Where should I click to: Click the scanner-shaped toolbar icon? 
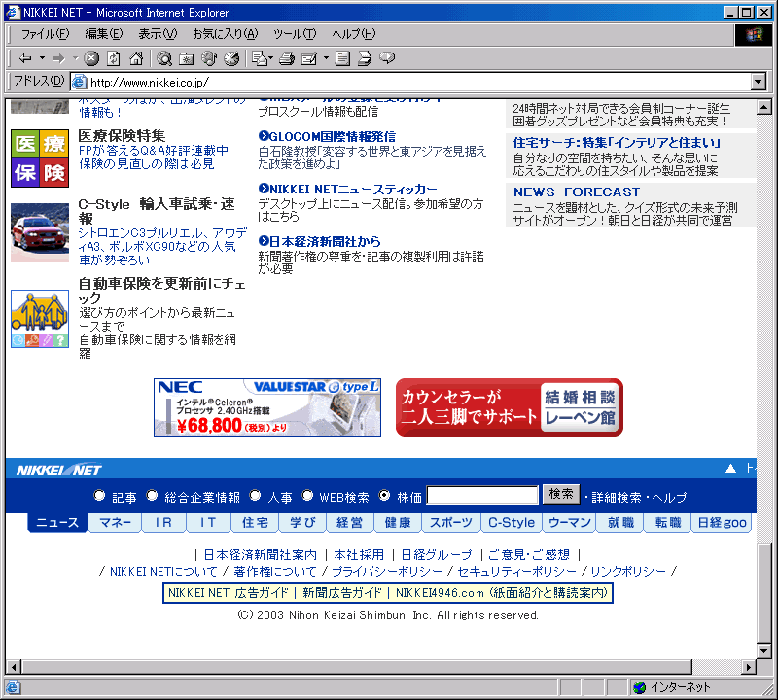pos(365,58)
